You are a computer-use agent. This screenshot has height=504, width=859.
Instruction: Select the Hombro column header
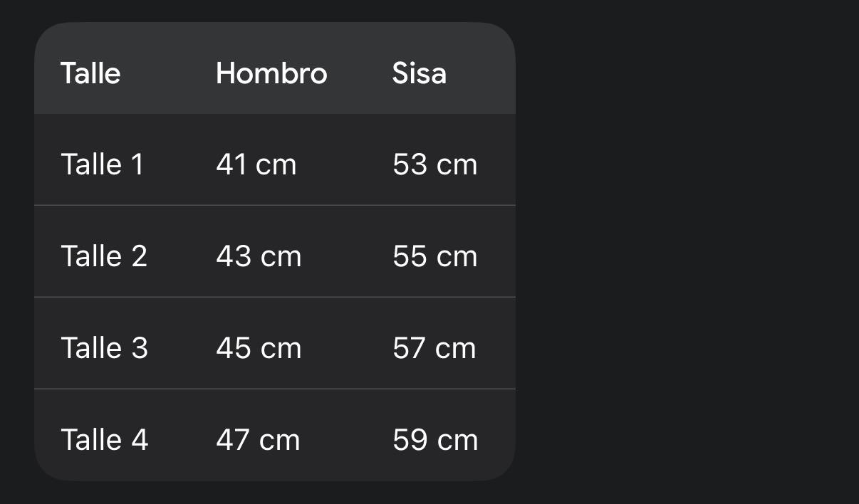pyautogui.click(x=271, y=73)
